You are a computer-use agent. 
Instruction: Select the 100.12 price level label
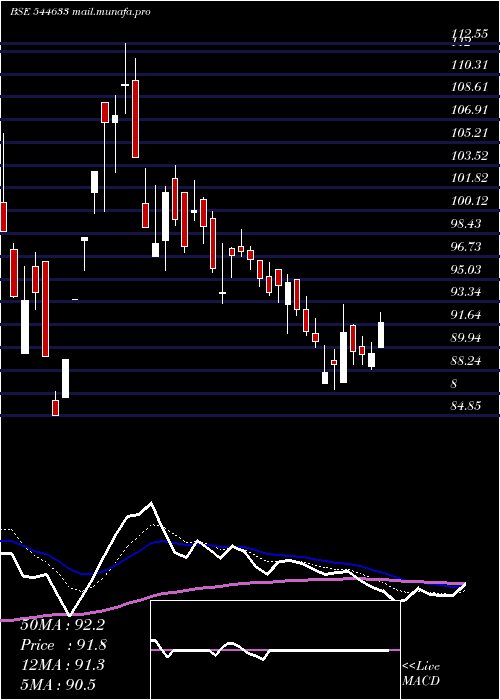pos(469,201)
